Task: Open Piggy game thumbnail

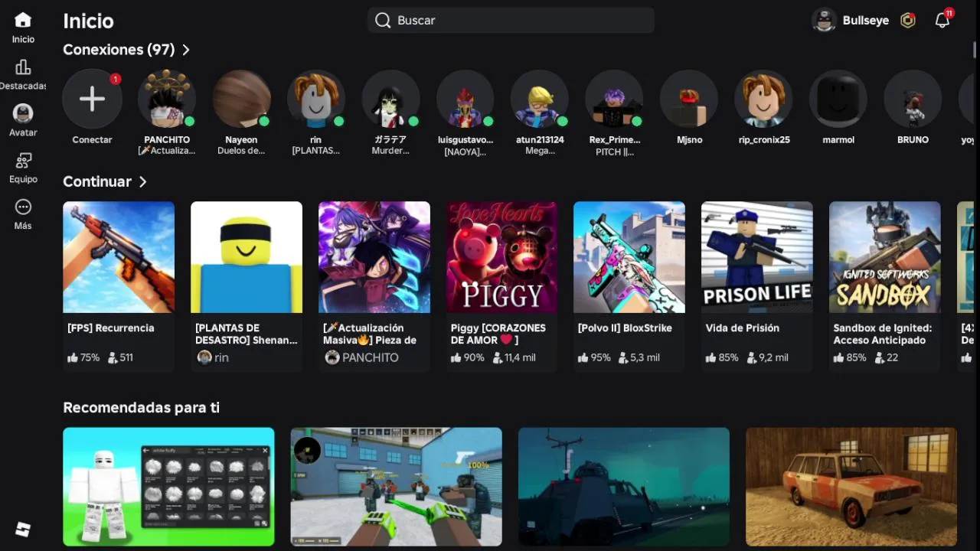Action: [x=502, y=257]
